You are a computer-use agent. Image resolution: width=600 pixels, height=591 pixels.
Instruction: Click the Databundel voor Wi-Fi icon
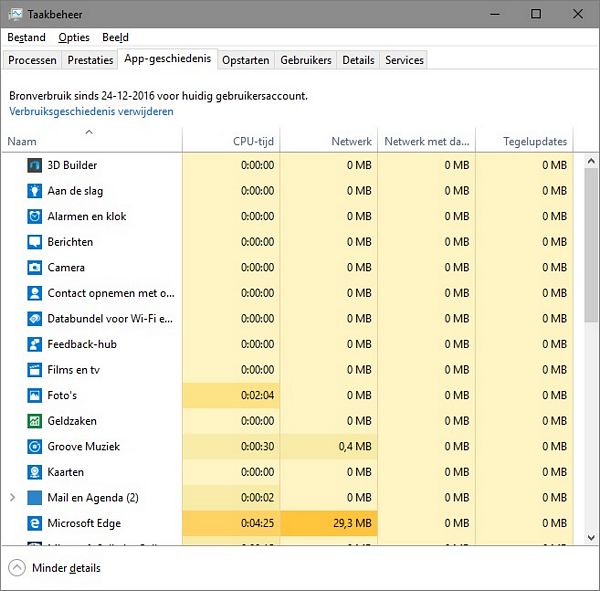[x=34, y=319]
